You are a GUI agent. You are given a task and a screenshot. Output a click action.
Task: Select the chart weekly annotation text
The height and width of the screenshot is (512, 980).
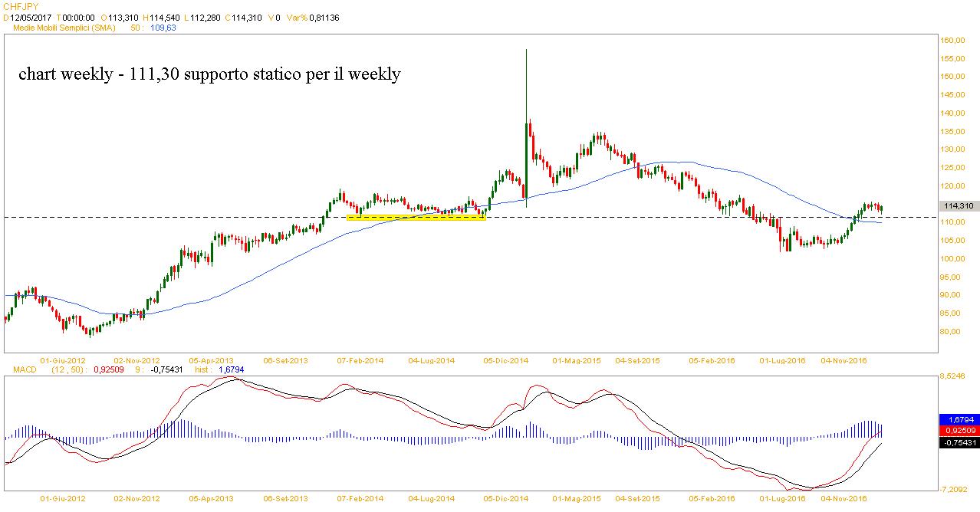click(x=209, y=74)
